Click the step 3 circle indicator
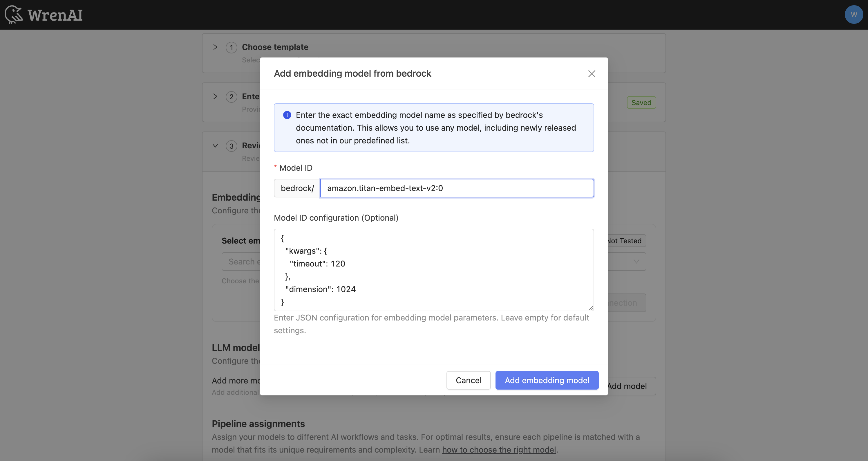868x461 pixels. 231,146
